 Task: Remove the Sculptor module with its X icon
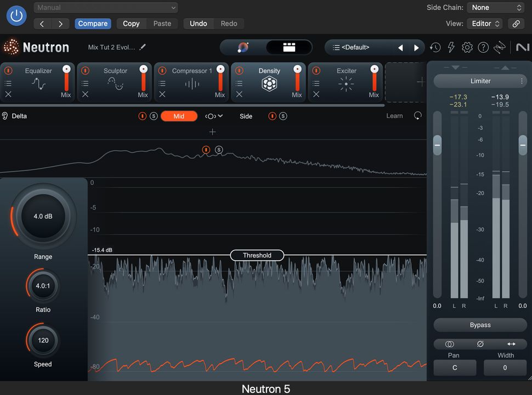click(85, 94)
